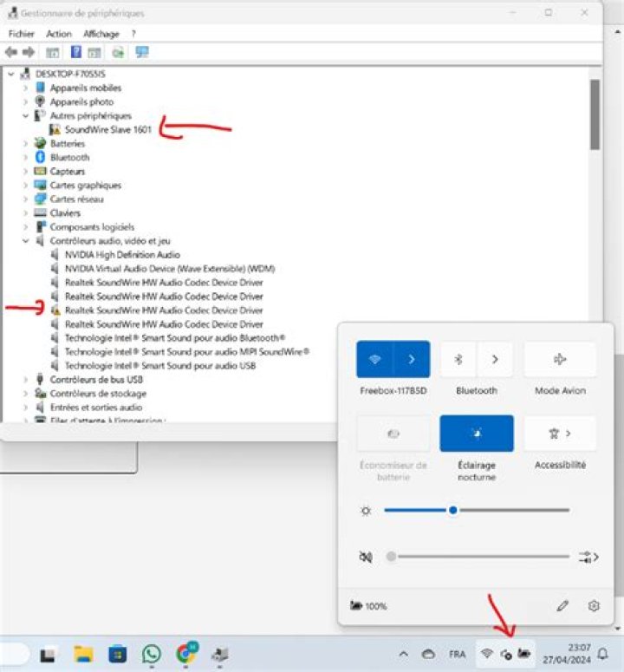Click the brightness slider
Screen dimensions: 624x672
tap(477, 510)
